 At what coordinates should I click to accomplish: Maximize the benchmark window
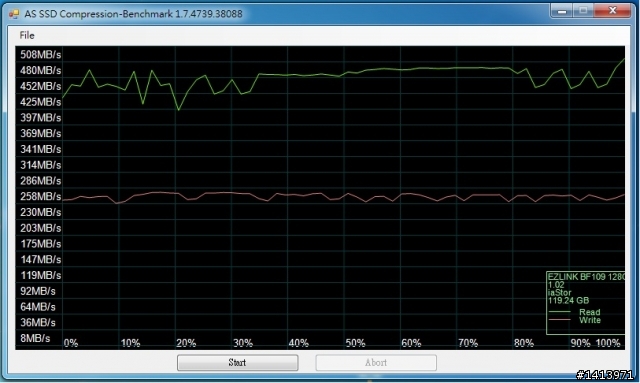(x=583, y=11)
